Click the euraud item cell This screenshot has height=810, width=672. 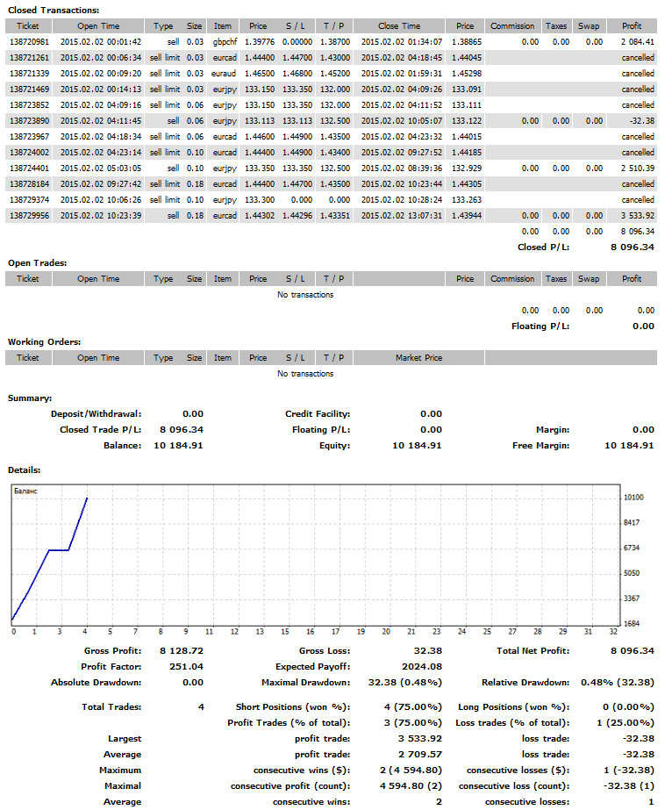pos(224,74)
